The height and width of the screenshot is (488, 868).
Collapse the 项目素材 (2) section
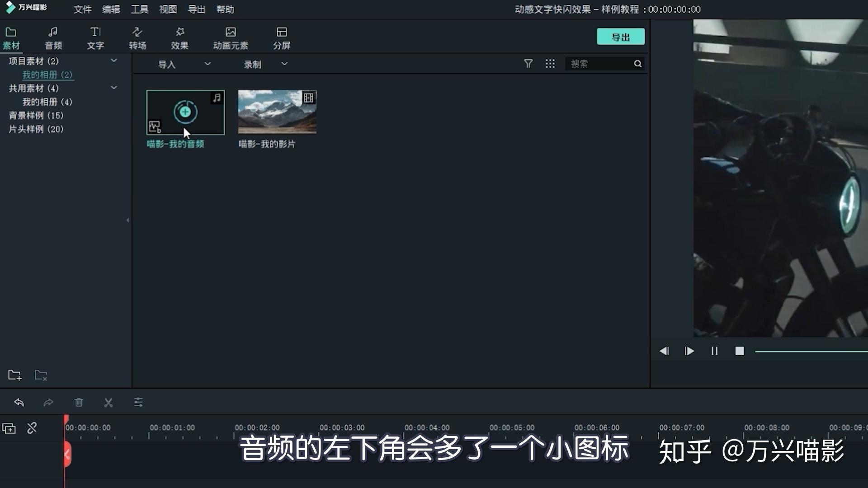(x=114, y=61)
